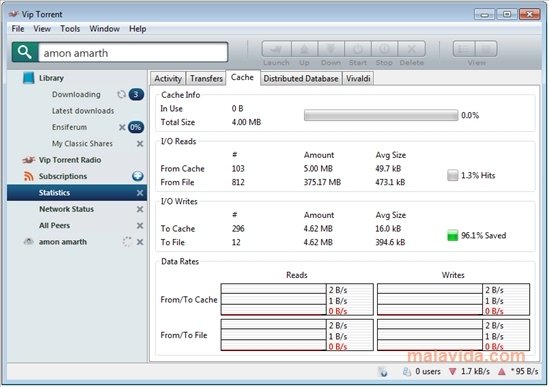Open the Window menu
The width and height of the screenshot is (549, 387).
(x=104, y=29)
